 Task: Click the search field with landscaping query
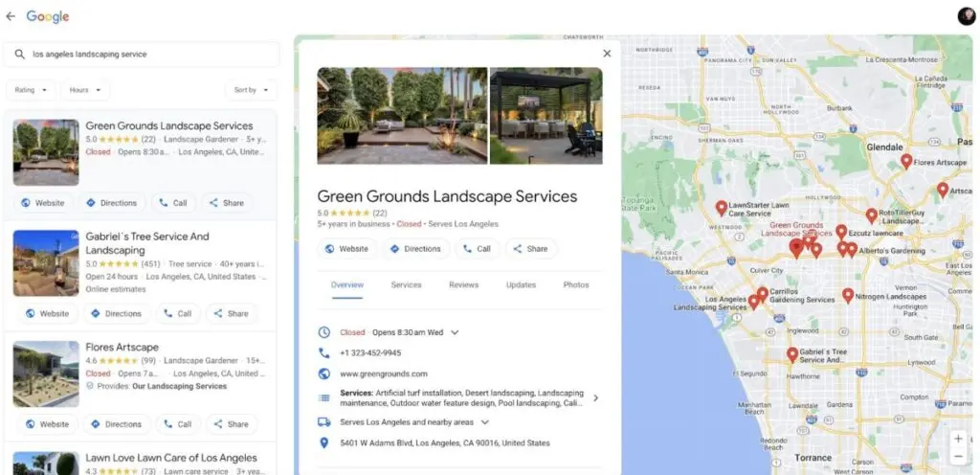(x=142, y=55)
